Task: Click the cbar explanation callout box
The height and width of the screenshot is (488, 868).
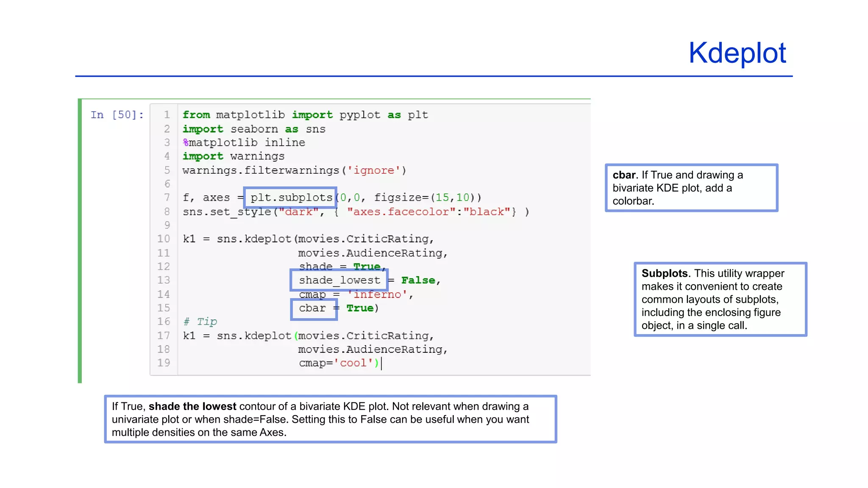Action: click(691, 188)
